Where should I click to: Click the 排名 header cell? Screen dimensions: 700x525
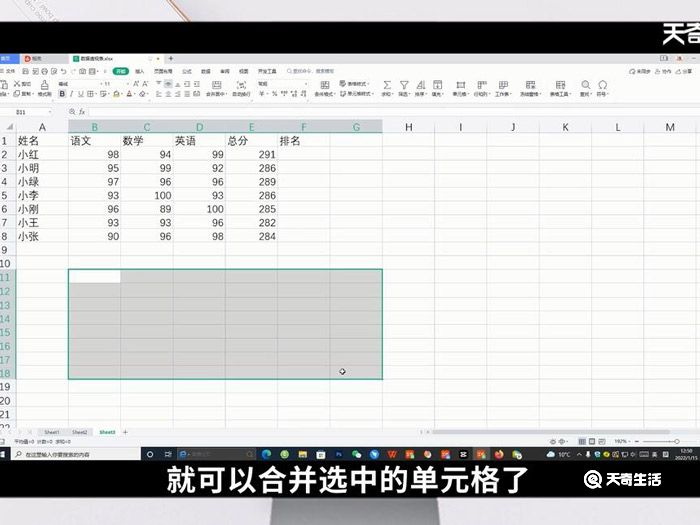[304, 141]
